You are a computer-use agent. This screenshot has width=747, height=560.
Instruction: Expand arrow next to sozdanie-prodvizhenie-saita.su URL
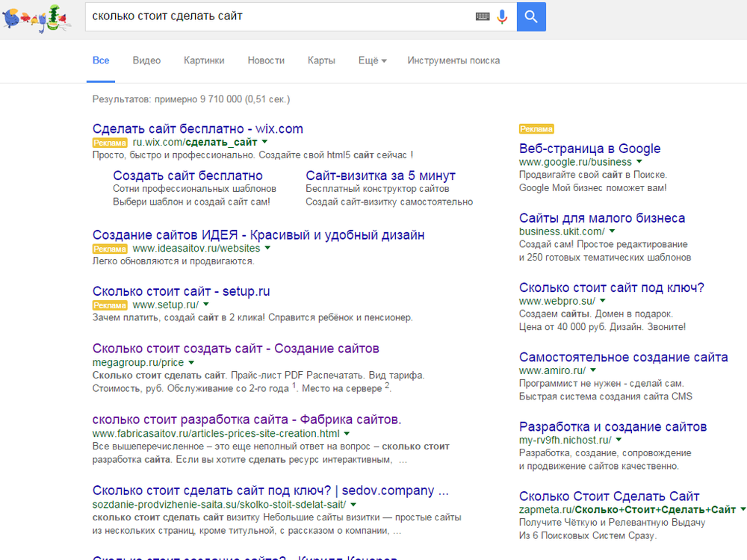point(353,504)
